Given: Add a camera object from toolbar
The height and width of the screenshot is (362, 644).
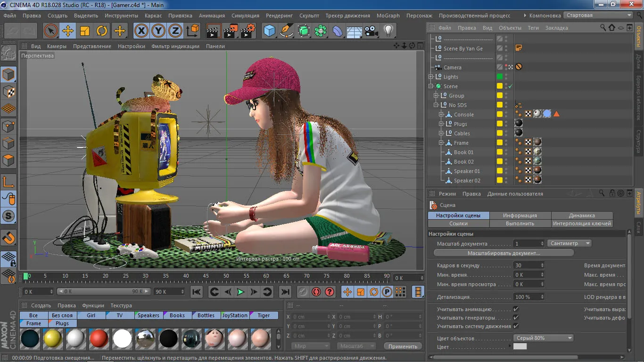Looking at the screenshot, I should point(372,31).
